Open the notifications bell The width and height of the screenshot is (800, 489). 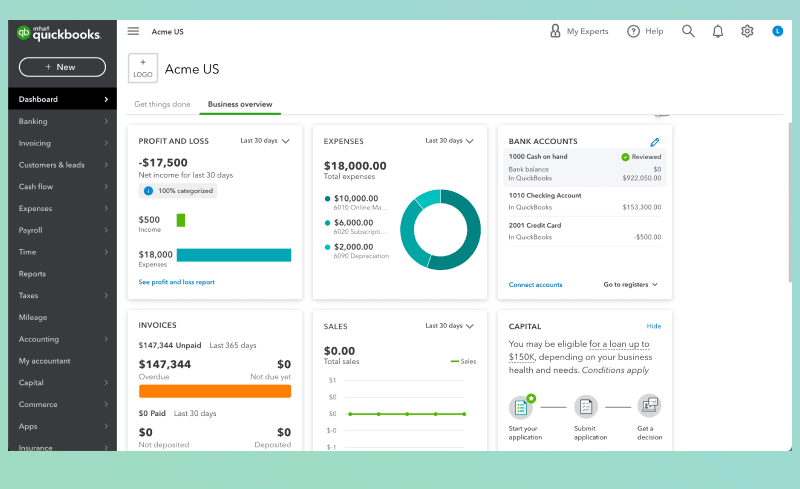718,32
